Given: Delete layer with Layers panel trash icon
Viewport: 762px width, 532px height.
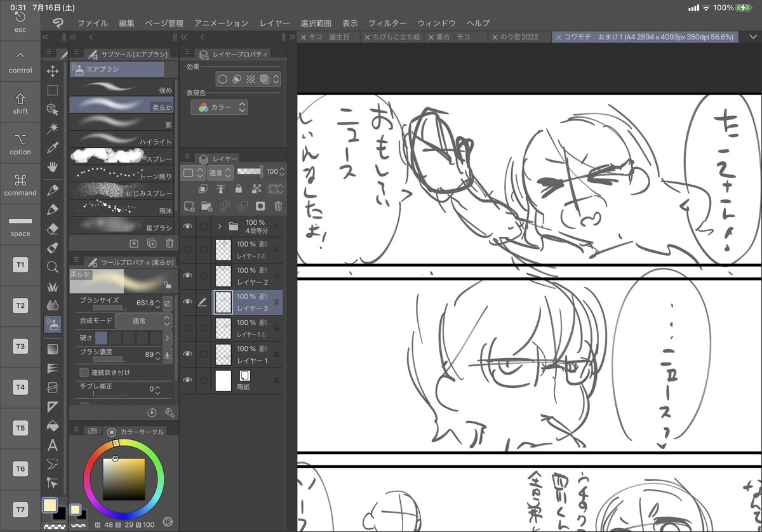Looking at the screenshot, I should [277, 206].
